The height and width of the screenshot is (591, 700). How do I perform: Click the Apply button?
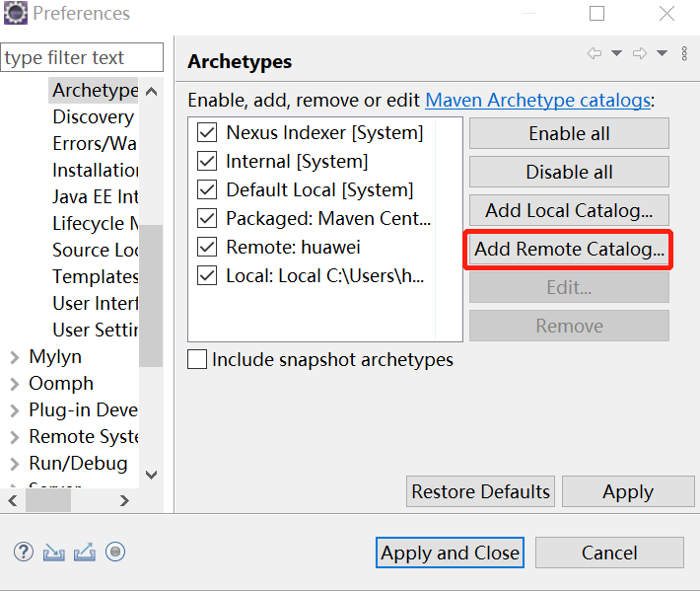click(x=628, y=491)
